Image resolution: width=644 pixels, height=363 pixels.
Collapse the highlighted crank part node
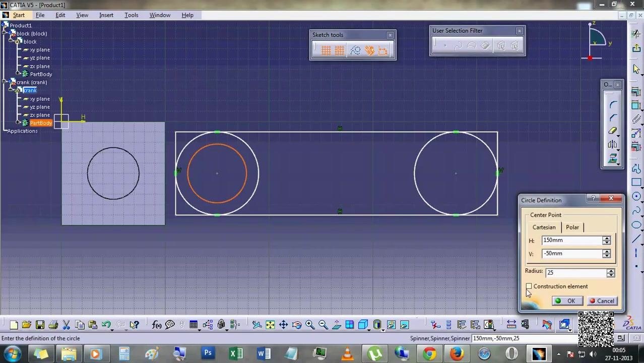pos(12,90)
